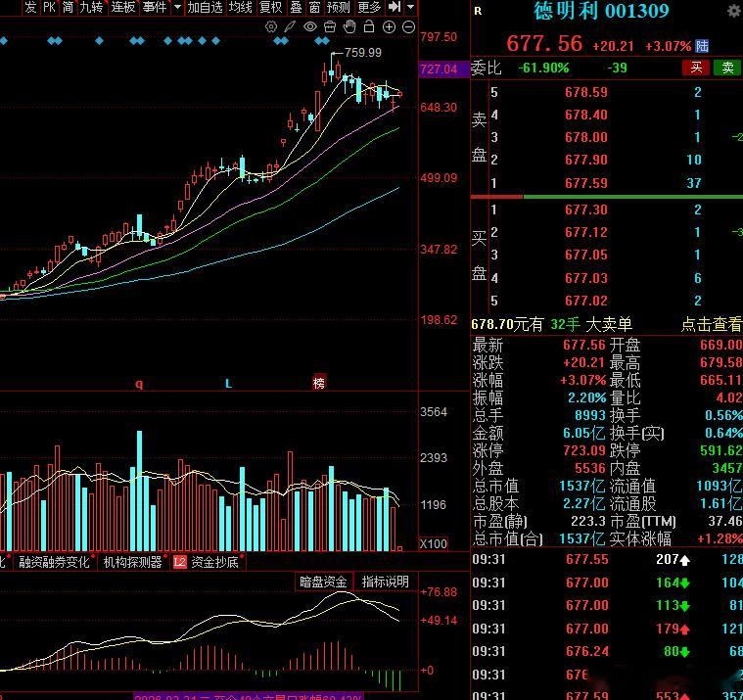743x700 pixels.
Task: Click 点击查看 link for large orders
Action: (x=712, y=325)
